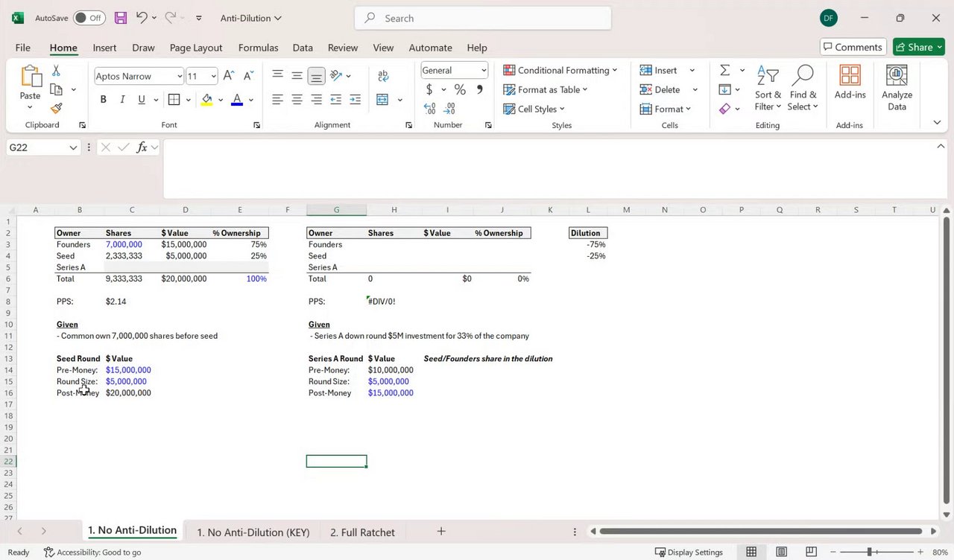Apply the blue font color
The width and height of the screenshot is (954, 560).
[x=237, y=100]
